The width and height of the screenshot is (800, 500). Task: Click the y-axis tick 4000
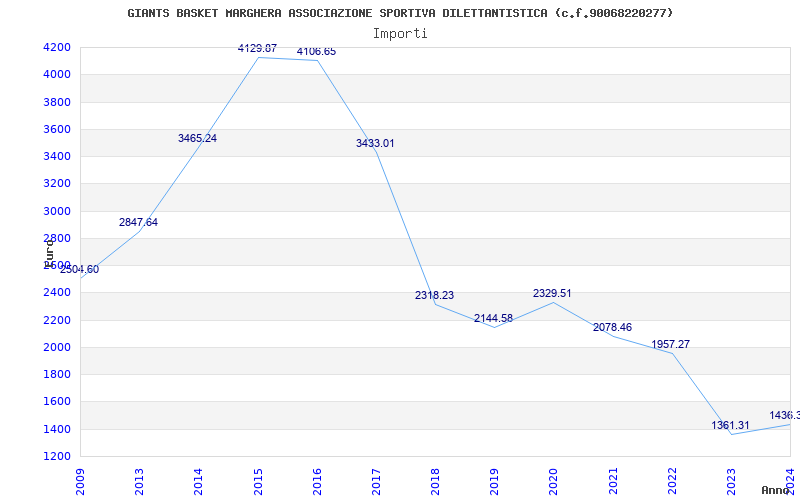pos(56,74)
